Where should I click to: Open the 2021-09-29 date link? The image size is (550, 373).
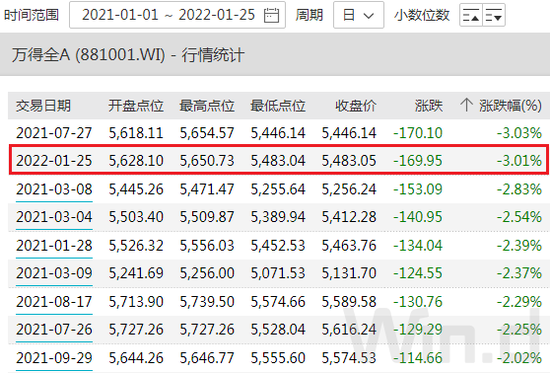point(54,358)
